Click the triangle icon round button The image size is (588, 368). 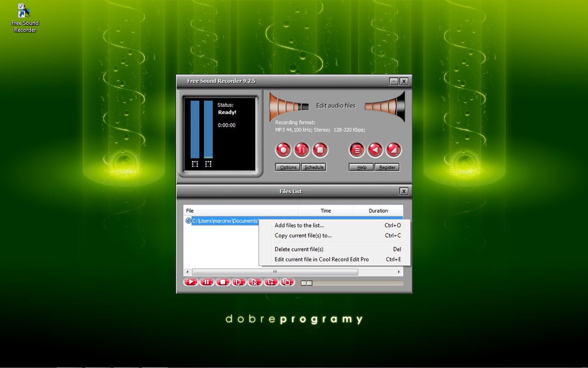point(394,149)
